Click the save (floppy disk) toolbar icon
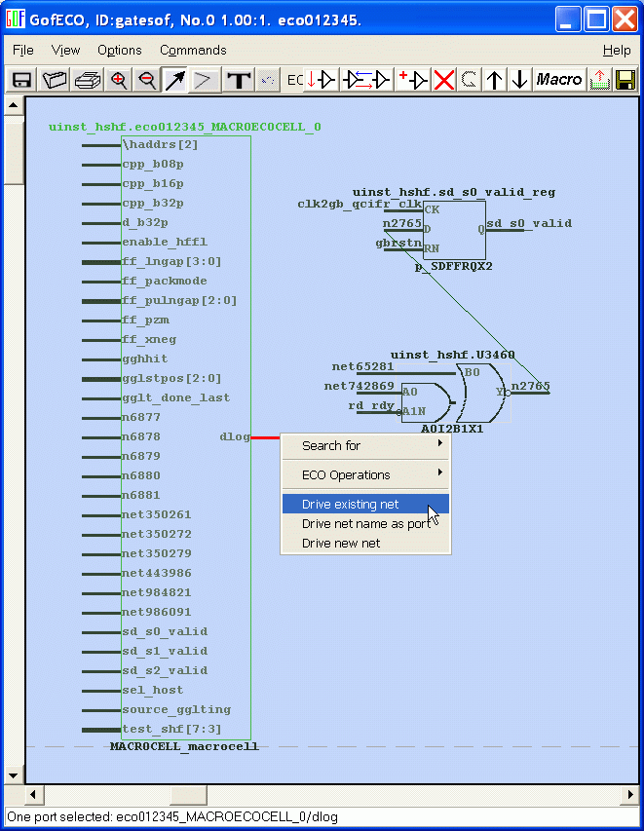 click(21, 80)
